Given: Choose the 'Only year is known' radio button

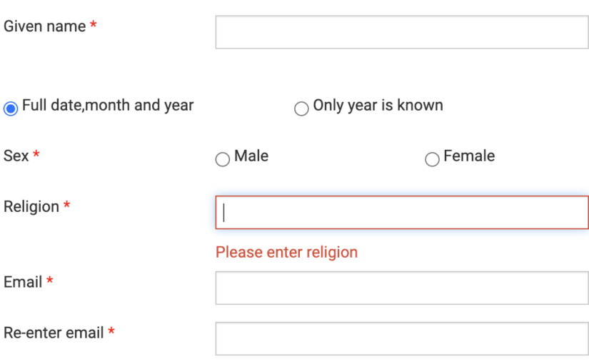Looking at the screenshot, I should point(301,108).
